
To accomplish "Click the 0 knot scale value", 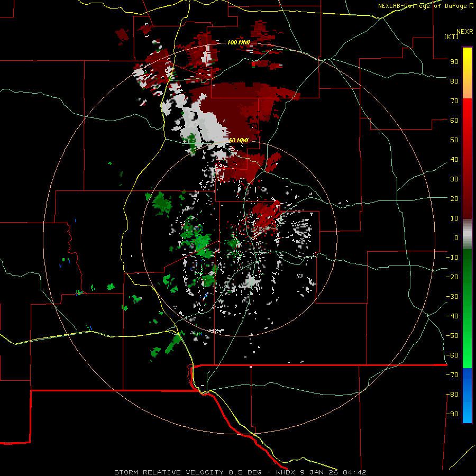I will click(x=456, y=237).
